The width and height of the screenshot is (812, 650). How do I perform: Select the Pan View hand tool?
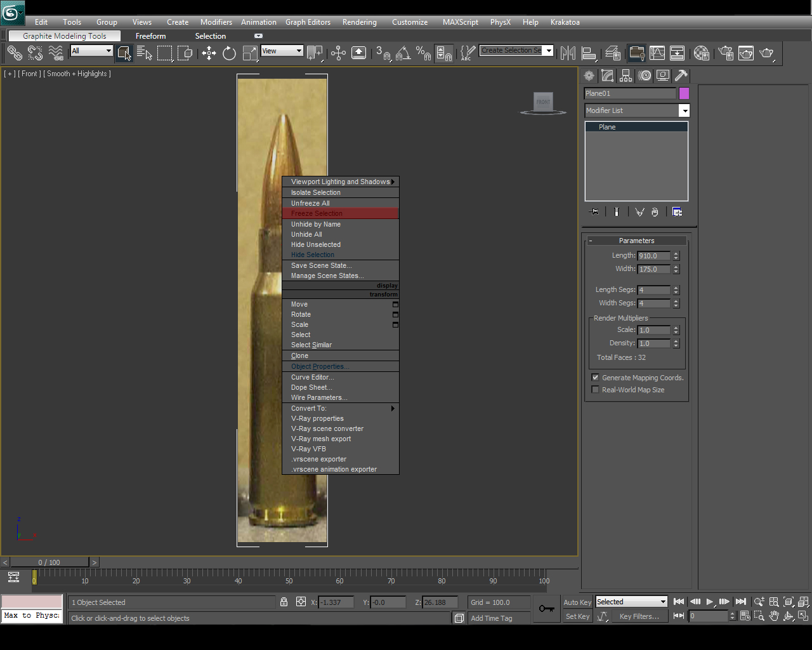coord(774,616)
